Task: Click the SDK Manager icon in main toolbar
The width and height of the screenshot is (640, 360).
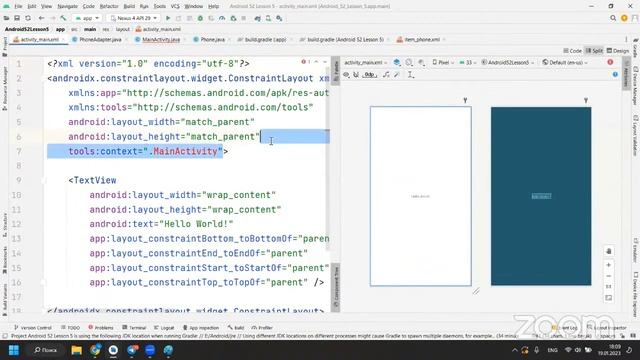Action: point(279,18)
